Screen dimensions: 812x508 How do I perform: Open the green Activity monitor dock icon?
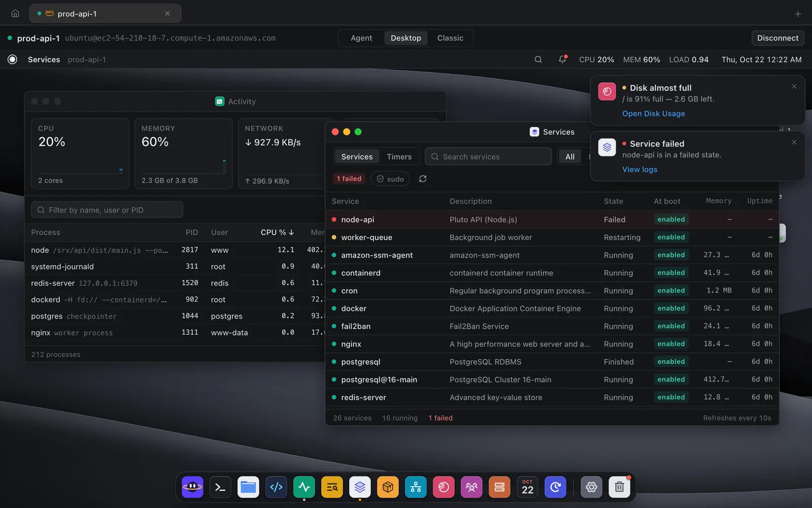[x=304, y=487]
